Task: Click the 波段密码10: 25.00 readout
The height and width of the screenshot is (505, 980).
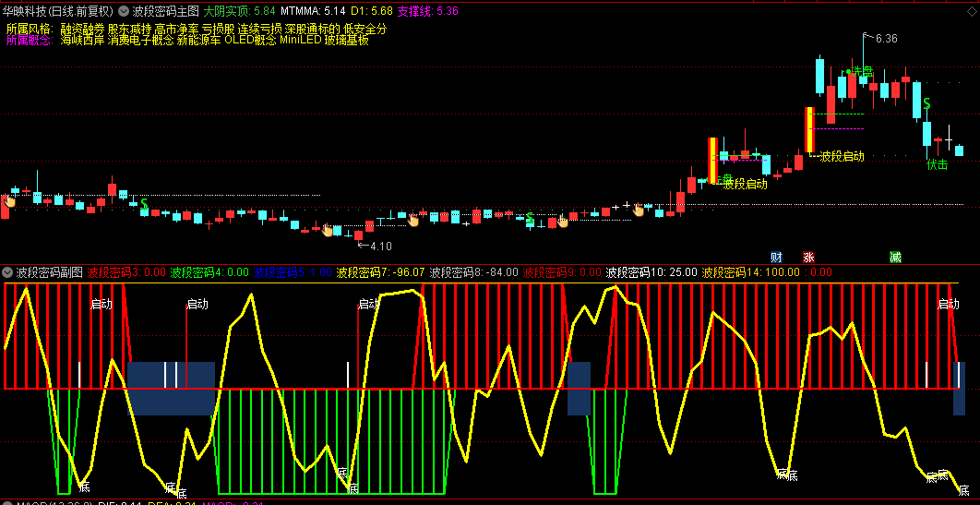Action: (x=651, y=271)
